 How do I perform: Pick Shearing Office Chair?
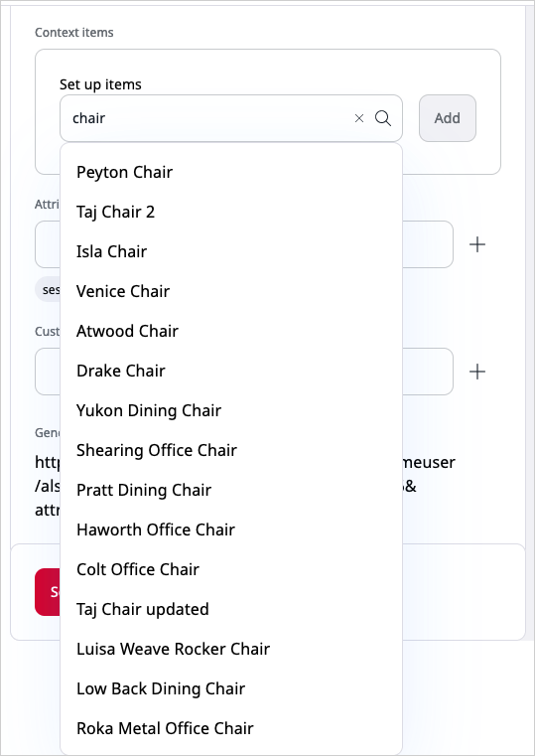[231, 450]
